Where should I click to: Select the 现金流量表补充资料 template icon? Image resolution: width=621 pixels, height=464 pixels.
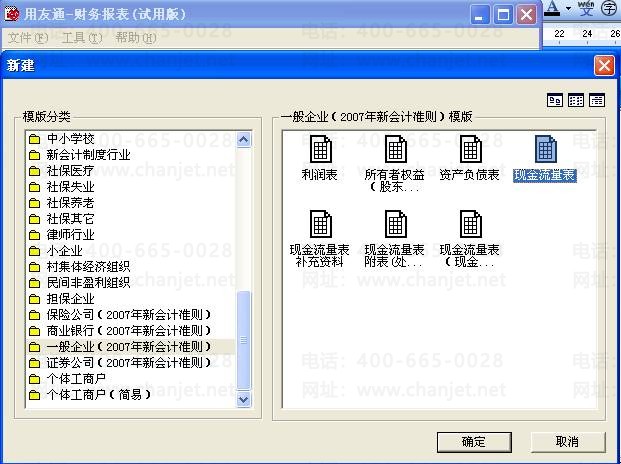(320, 224)
